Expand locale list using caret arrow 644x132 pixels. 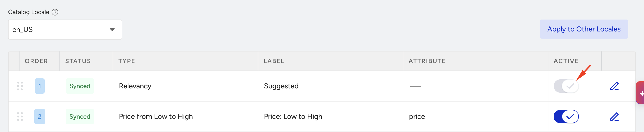coord(112,30)
